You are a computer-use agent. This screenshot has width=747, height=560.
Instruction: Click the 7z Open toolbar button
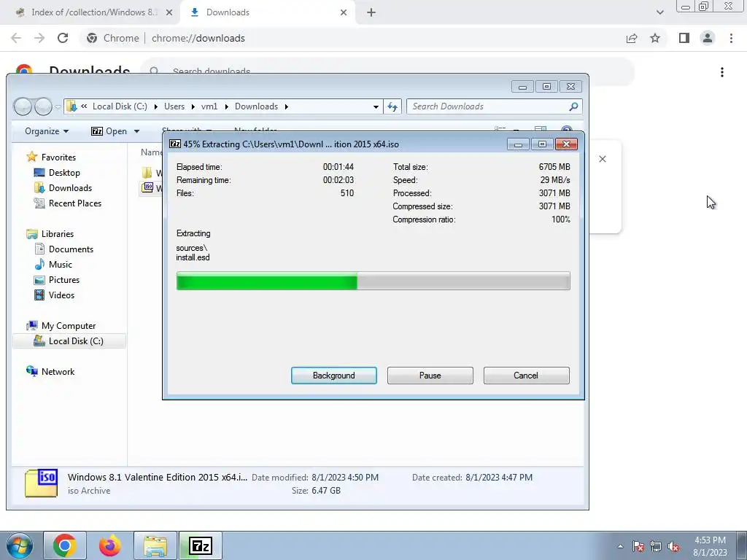pyautogui.click(x=109, y=131)
